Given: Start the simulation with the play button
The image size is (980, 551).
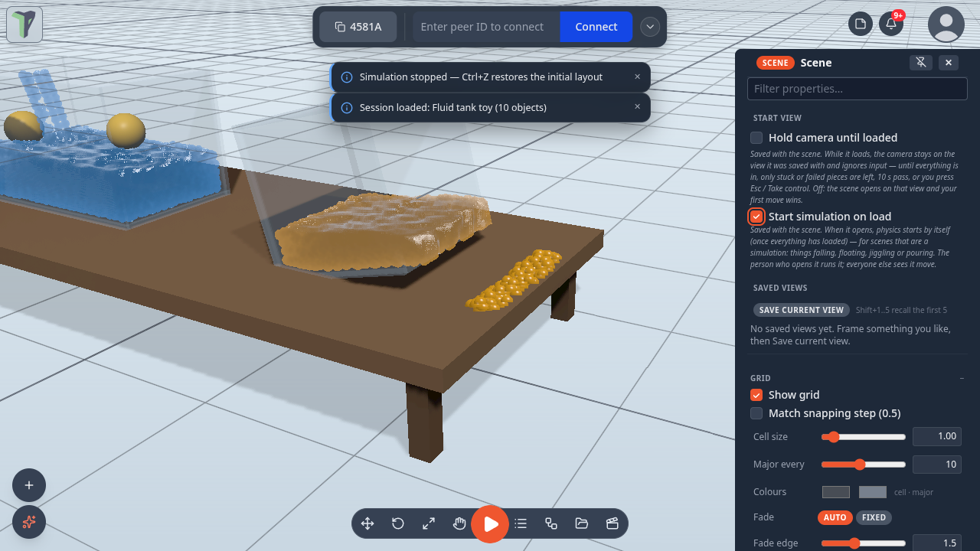Looking at the screenshot, I should click(490, 524).
